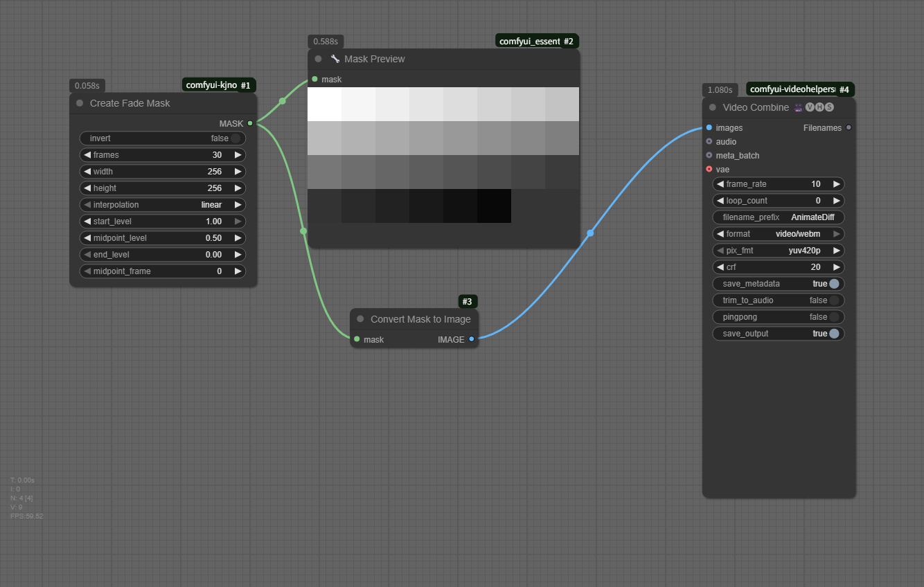
Task: Click the Mask Preview node collapse dot
Action: tap(319, 59)
